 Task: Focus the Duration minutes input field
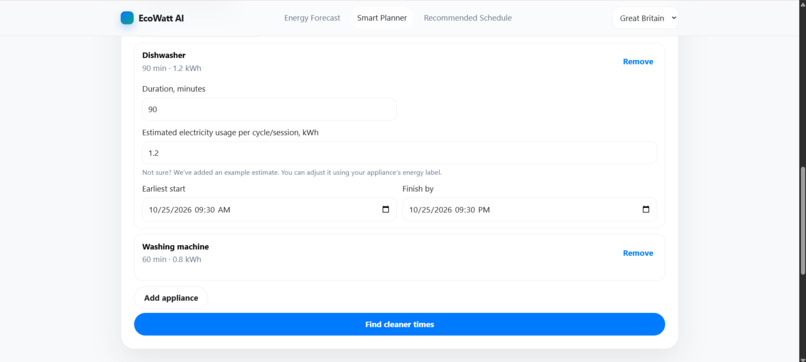(269, 110)
